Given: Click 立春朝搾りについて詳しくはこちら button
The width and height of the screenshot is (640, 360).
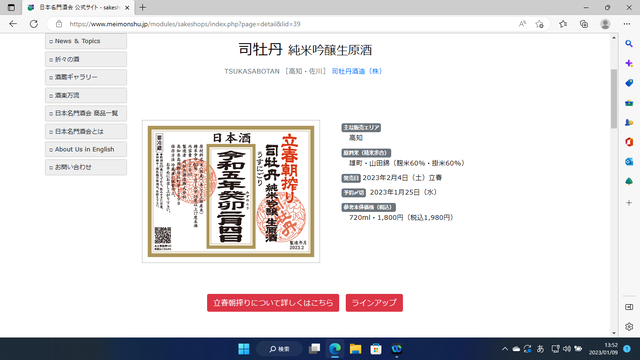Looking at the screenshot, I should click(273, 303).
